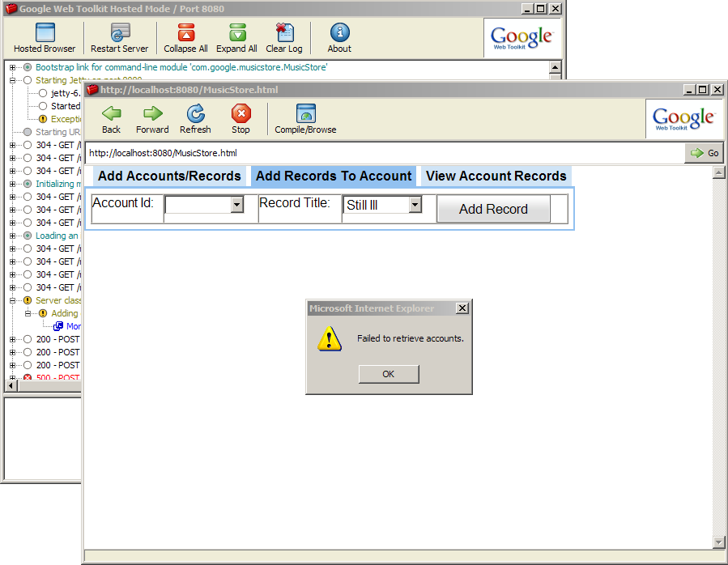Click the log pane's horizontal scroll left arrow
This screenshot has height=565, width=728.
coord(11,385)
